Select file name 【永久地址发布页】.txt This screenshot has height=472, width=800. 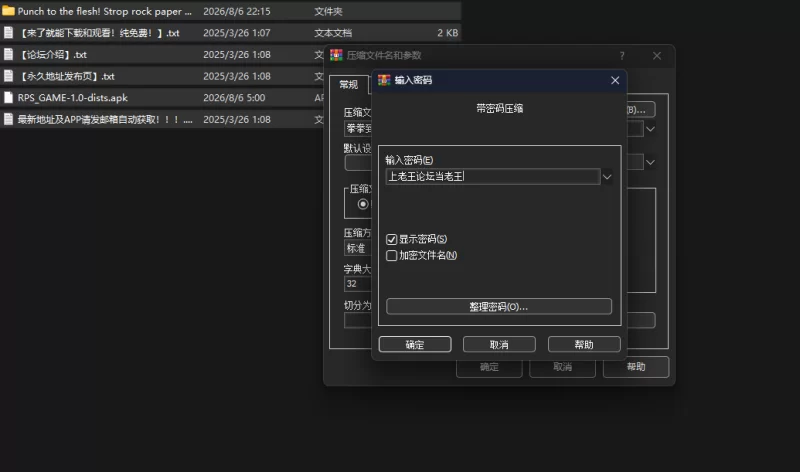coord(66,77)
